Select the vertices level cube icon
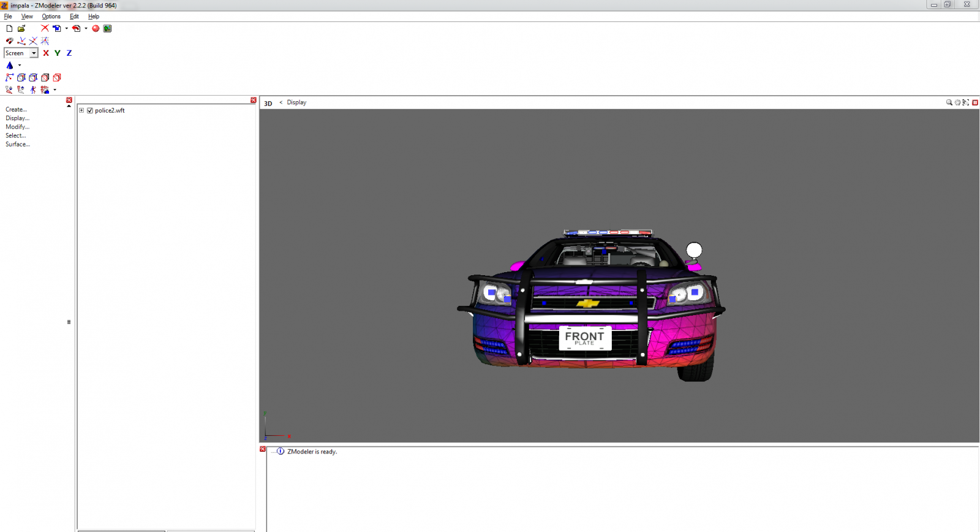 click(21, 78)
